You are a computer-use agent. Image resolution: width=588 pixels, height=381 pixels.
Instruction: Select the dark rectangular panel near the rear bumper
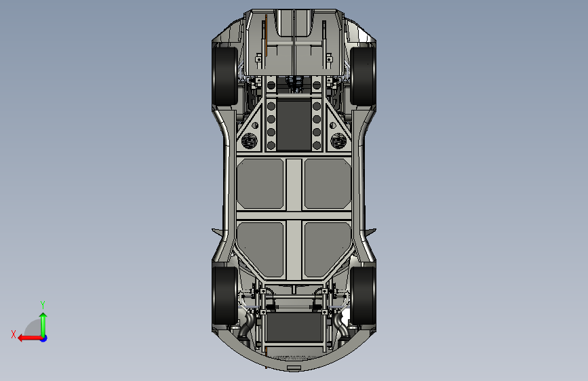[294, 327]
